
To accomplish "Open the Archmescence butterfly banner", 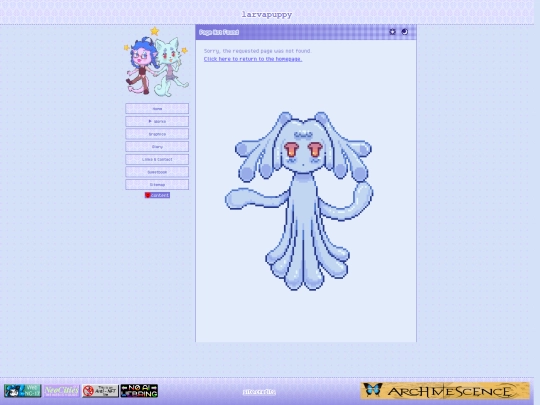I will tap(445, 391).
